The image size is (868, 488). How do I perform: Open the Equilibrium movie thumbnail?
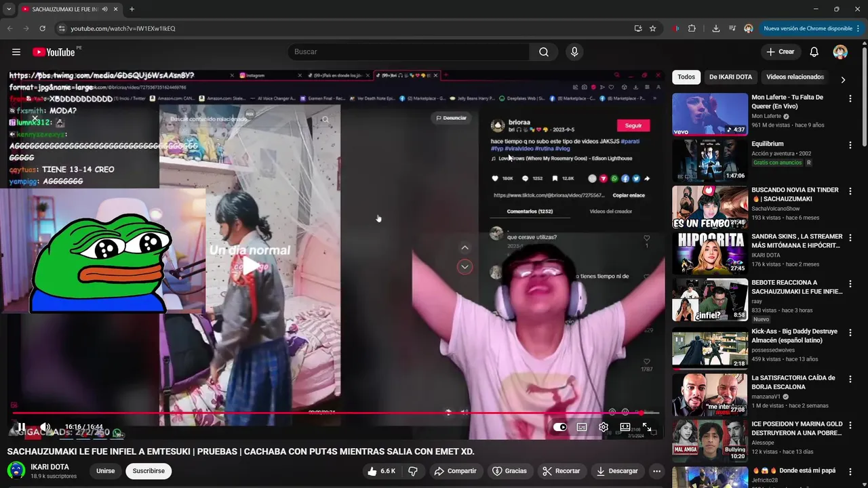tap(710, 161)
